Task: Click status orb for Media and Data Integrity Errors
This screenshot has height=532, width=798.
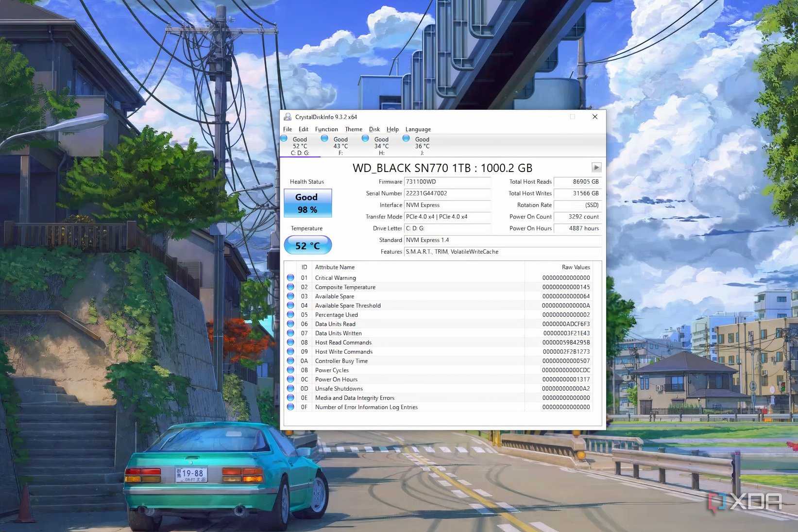Action: pyautogui.click(x=290, y=397)
